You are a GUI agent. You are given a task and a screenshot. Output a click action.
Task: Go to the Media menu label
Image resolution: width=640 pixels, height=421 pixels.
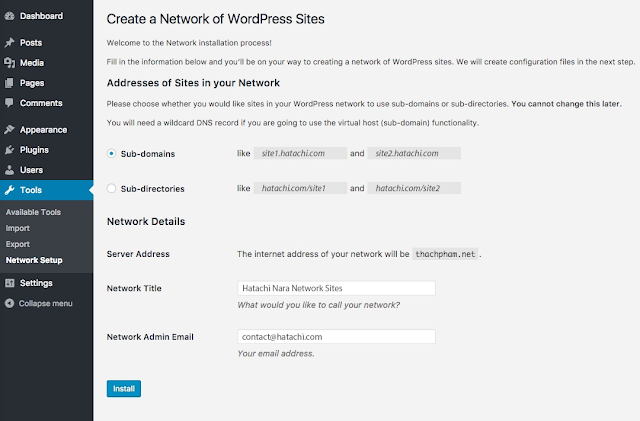coord(32,62)
